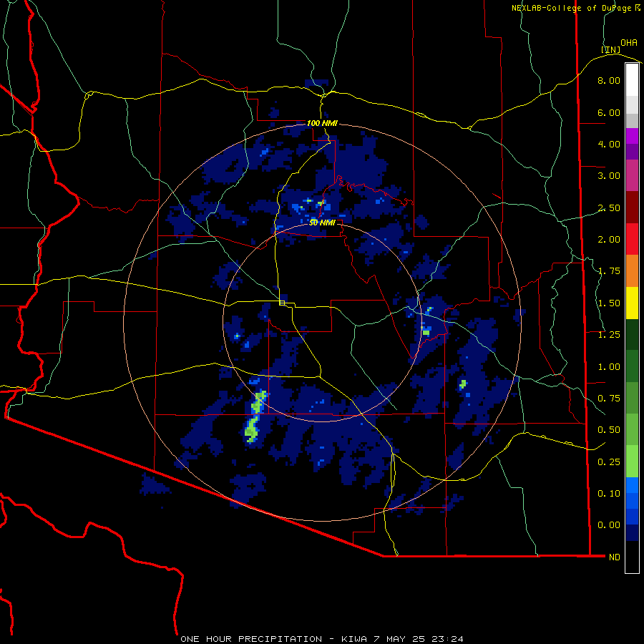Click the black ND swatch in legend
Image resolution: width=644 pixels, height=644 pixels.
tap(632, 557)
